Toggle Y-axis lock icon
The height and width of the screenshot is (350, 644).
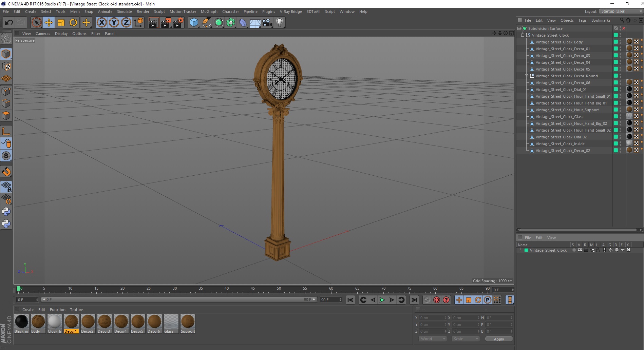(114, 23)
